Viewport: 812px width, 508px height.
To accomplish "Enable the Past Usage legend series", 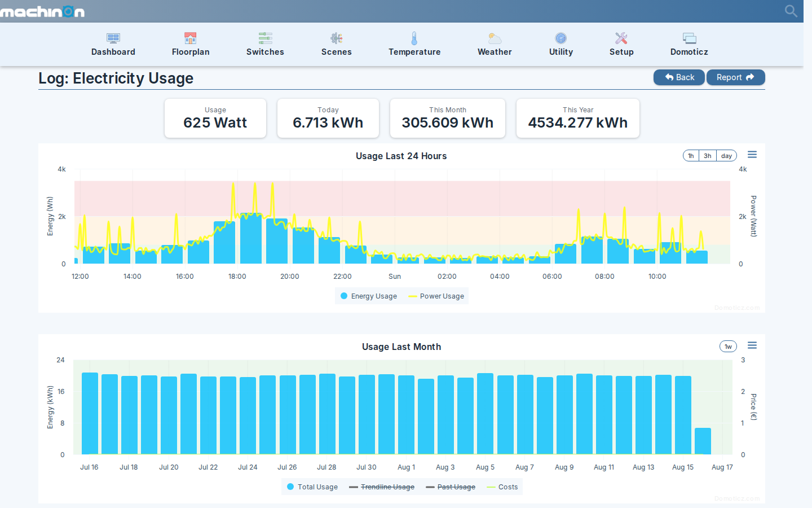I will click(x=451, y=487).
